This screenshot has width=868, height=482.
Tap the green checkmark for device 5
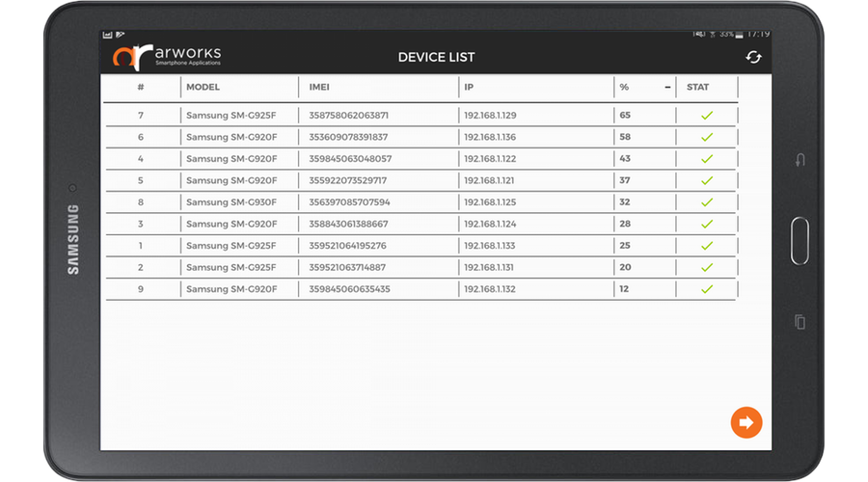click(707, 180)
